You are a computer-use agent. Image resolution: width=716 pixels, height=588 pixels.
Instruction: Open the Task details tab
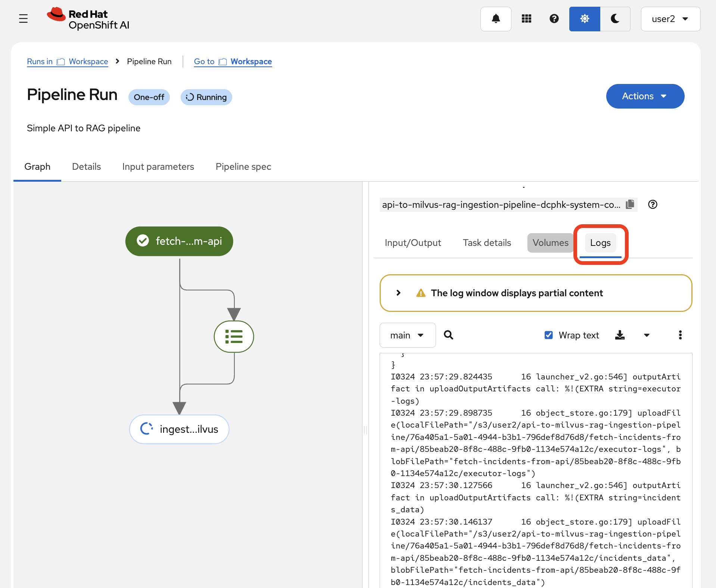coord(486,243)
